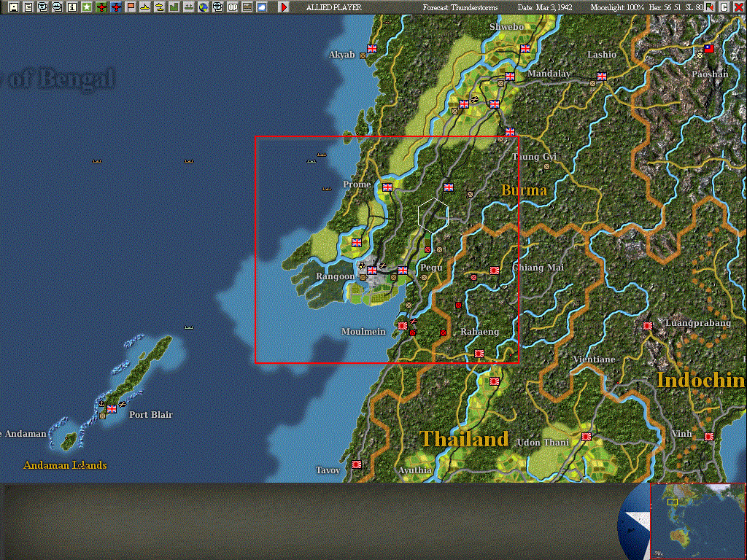Select the Japanese unit flag at Udon Thani
The height and width of the screenshot is (560, 747).
[x=587, y=437]
